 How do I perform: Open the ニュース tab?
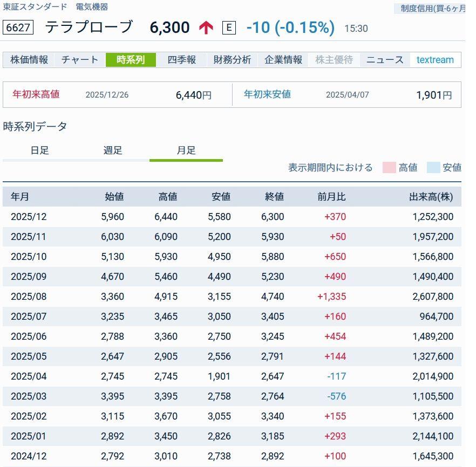pos(385,60)
